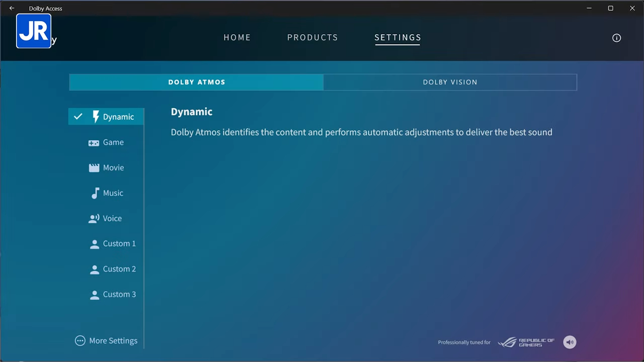Go to the HOME tab
The image size is (644, 362).
(x=237, y=38)
